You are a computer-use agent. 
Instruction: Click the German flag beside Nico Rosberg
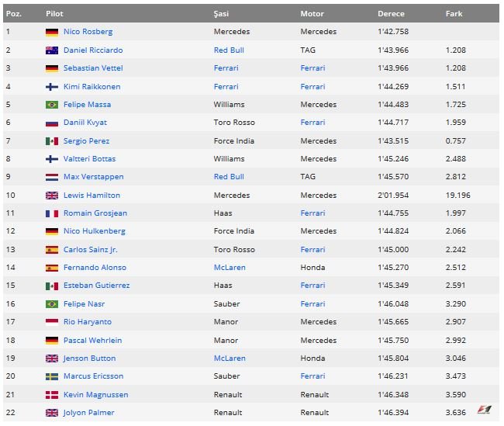(x=52, y=32)
